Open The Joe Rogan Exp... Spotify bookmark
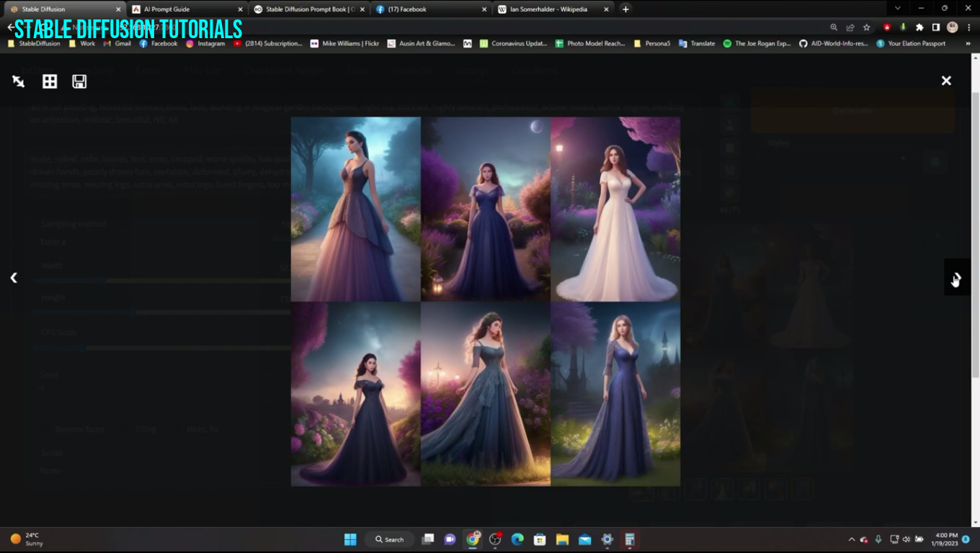Screen dimensions: 980x553 757,43
